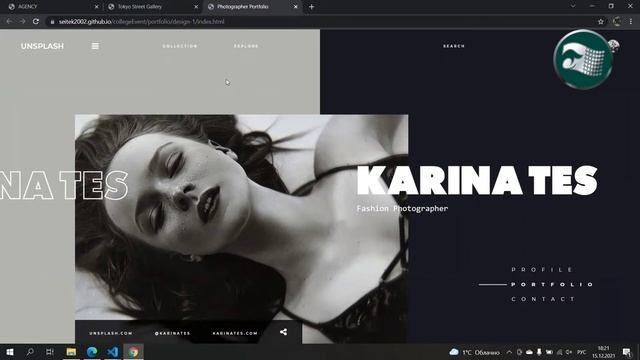640x360 pixels.
Task: Click the KARINA TES heading
Action: point(477,181)
